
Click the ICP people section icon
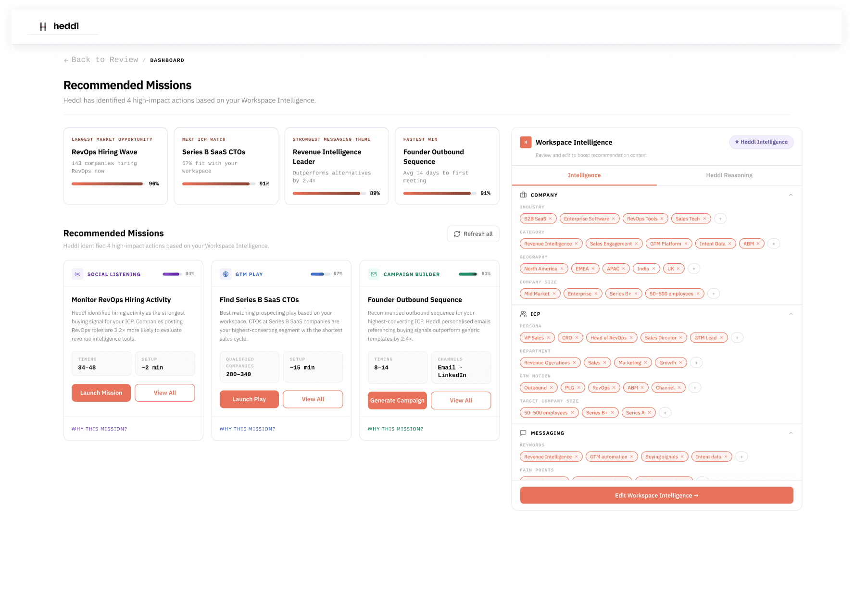coord(523,314)
